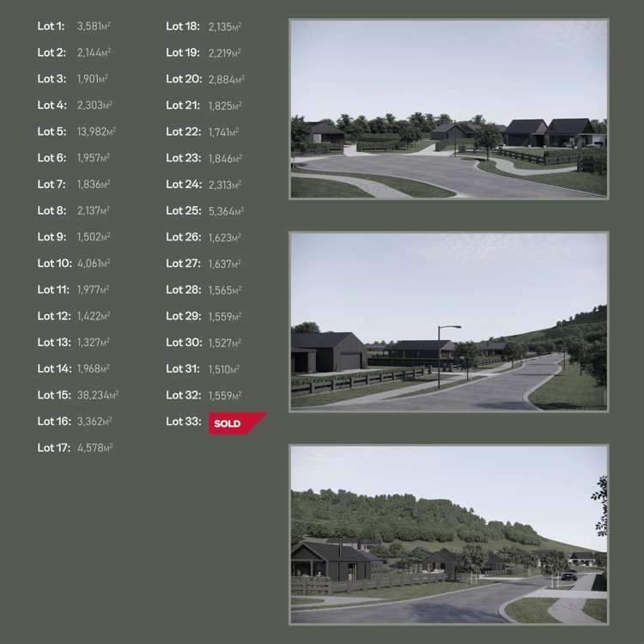
Task: Click the Lot 10 entry
Action: 73,264
